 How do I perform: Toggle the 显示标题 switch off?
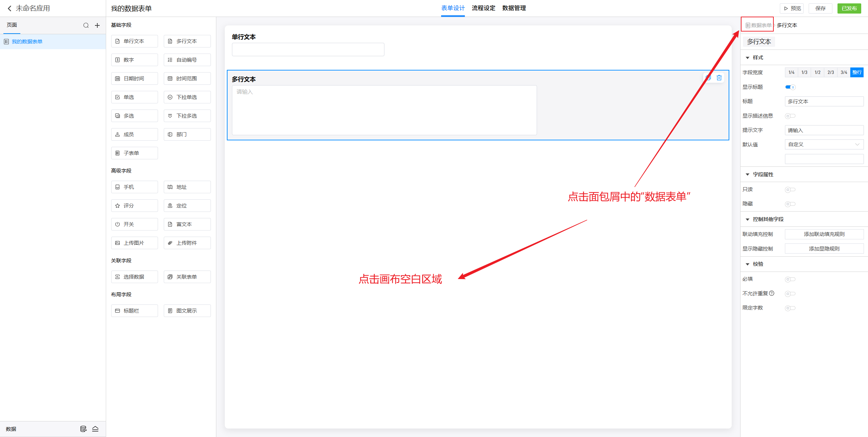click(790, 87)
